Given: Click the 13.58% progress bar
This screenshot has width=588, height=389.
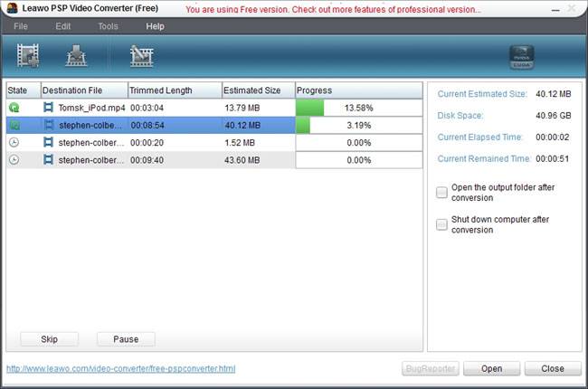Looking at the screenshot, I should [x=359, y=108].
